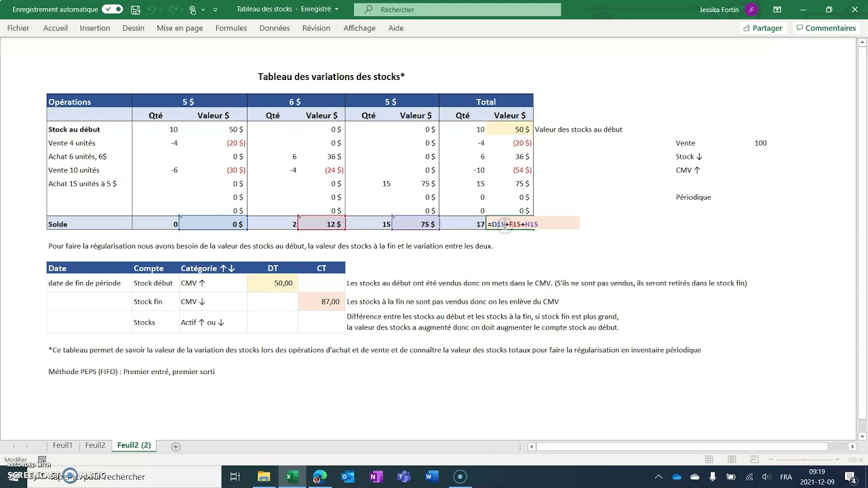Click the Partager button
Viewport: 868px width, 488px height.
pos(763,28)
